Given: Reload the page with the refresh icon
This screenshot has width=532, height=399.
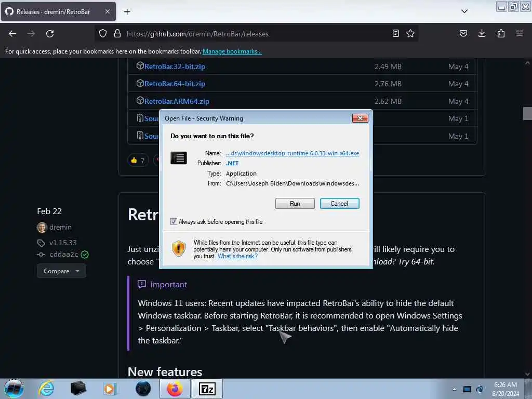Looking at the screenshot, I should click(50, 34).
